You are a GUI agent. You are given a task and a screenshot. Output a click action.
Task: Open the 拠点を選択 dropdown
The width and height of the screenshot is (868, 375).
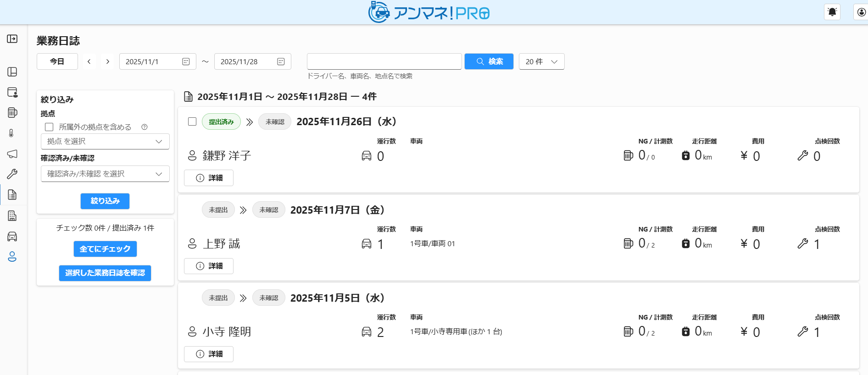point(105,141)
